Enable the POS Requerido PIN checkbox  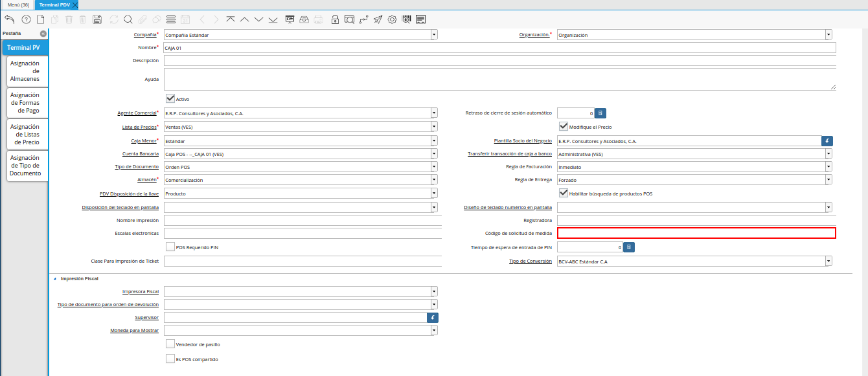click(170, 247)
